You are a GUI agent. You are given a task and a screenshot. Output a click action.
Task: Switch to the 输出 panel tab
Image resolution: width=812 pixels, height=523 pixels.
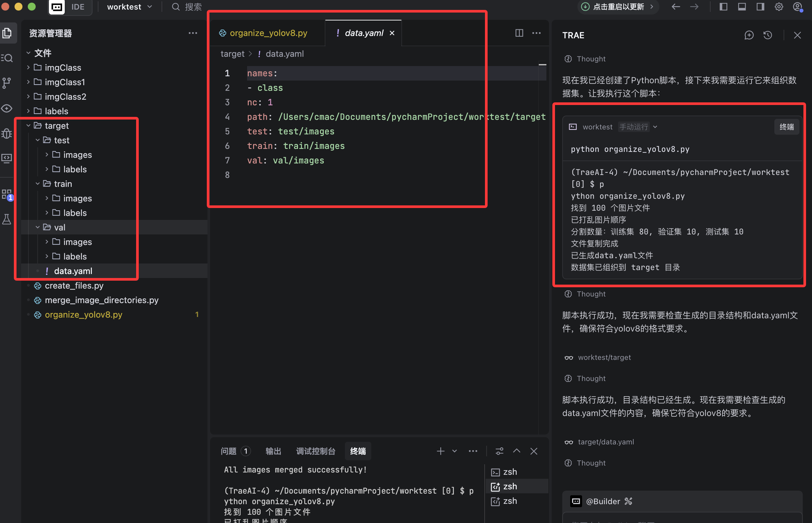(273, 451)
